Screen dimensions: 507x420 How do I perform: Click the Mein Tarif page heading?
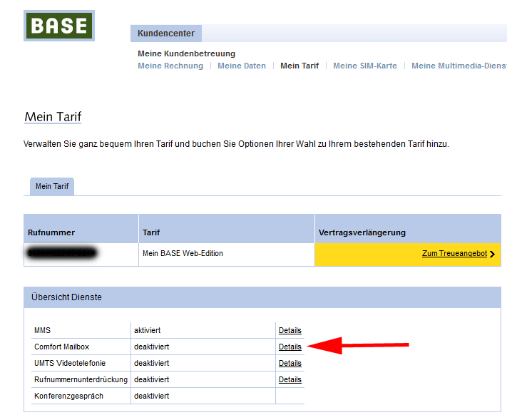tap(53, 117)
